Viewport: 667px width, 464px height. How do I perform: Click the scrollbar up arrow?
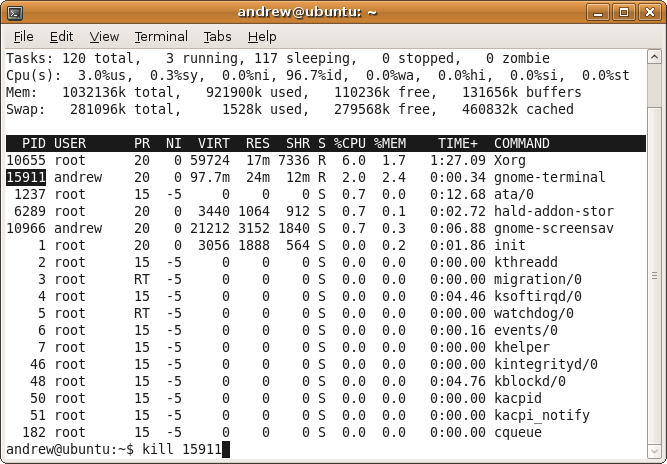pyautogui.click(x=654, y=57)
